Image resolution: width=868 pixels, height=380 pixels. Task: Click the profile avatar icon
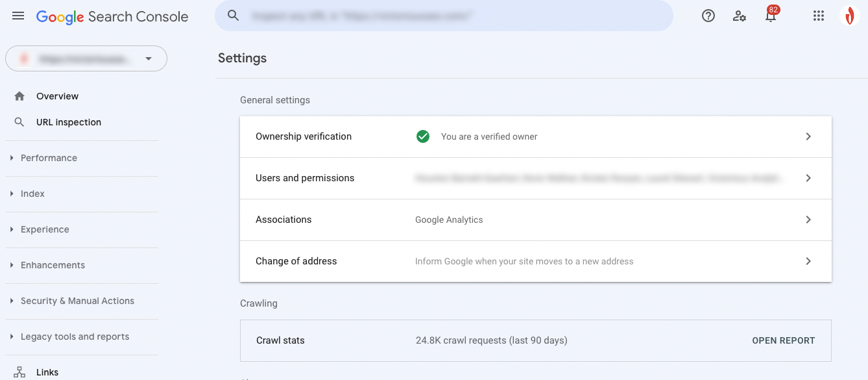850,16
